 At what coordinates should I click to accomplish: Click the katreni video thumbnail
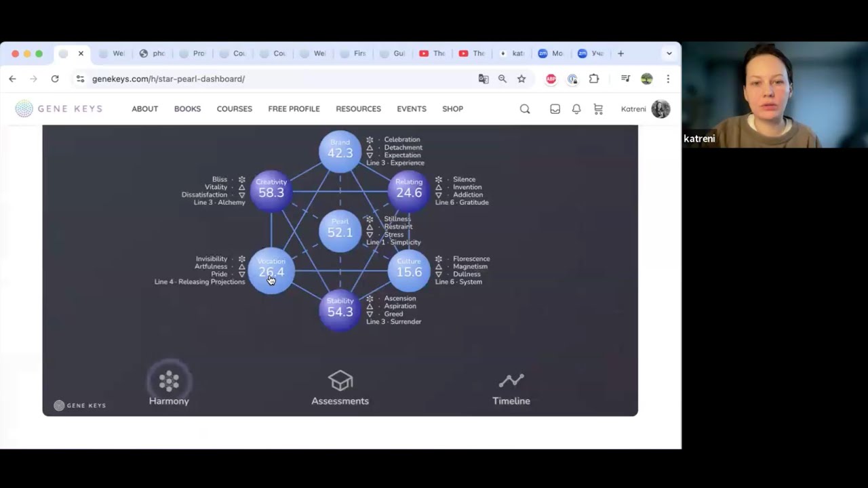775,95
